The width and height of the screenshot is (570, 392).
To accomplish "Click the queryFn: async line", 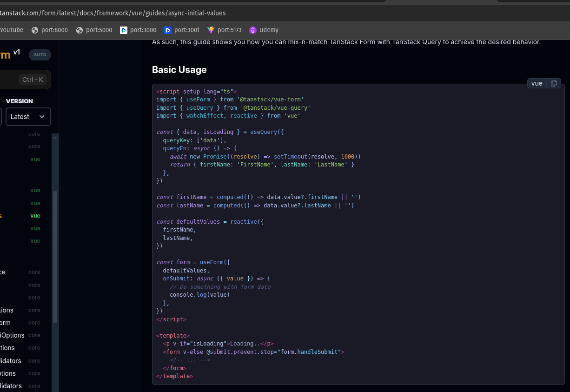I will 200,148.
